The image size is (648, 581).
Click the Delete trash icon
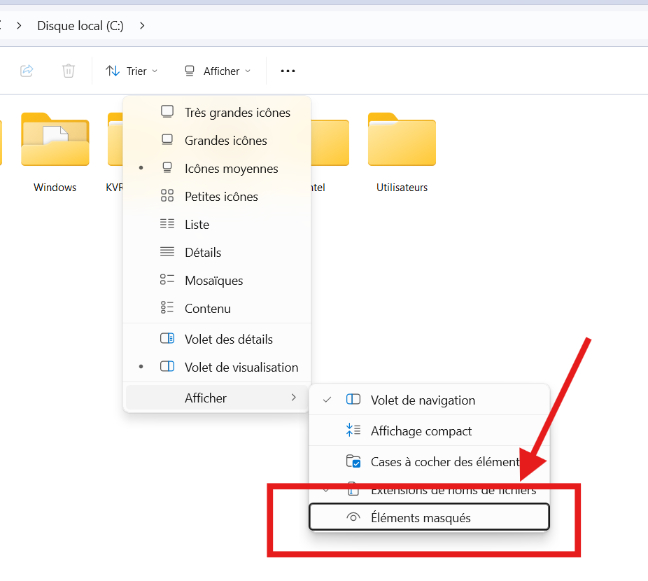pyautogui.click(x=69, y=71)
